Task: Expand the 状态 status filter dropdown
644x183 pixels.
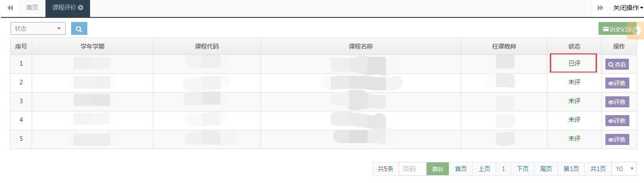Action: tap(38, 28)
